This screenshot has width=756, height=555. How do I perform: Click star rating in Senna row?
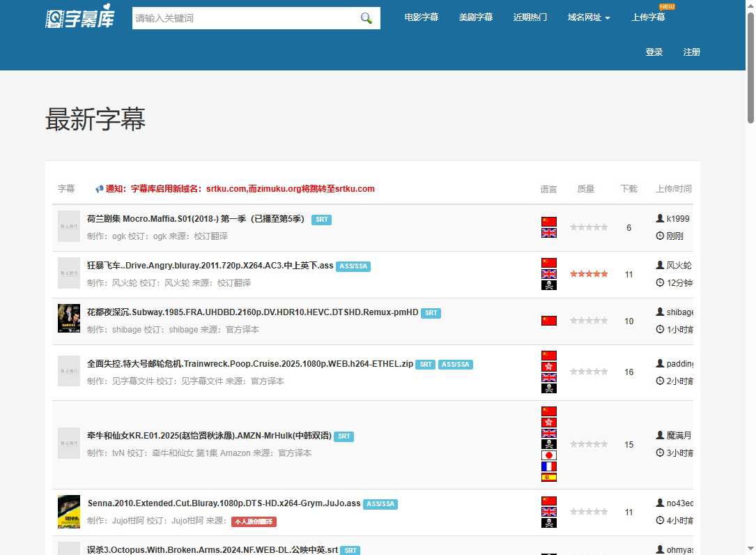tap(589, 512)
